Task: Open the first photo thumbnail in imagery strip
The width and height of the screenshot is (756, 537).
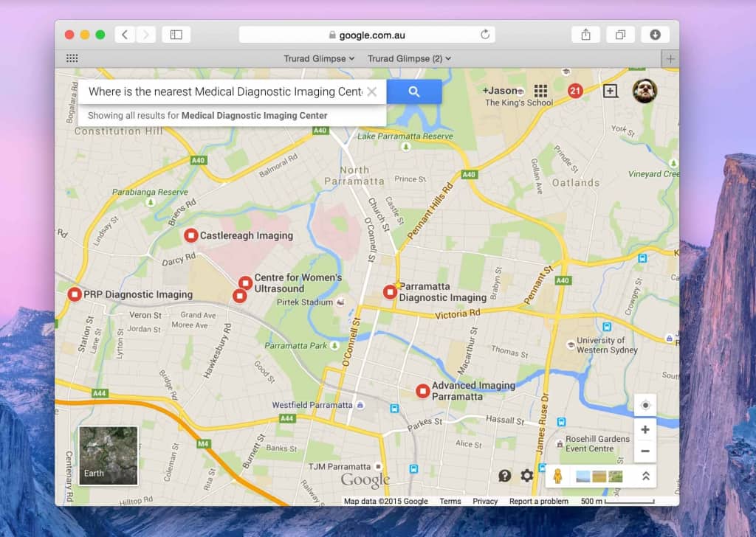Action: tap(583, 477)
